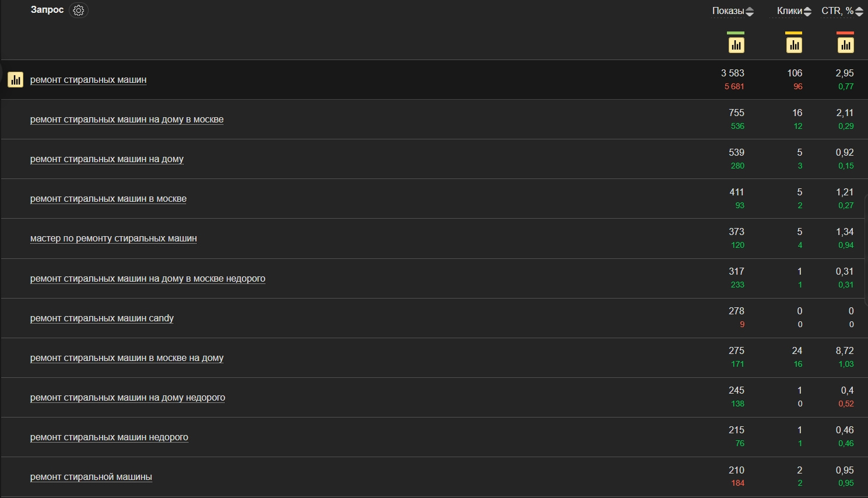Viewport: 868px width, 498px height.
Task: Toggle chart for Показы column
Action: 736,45
